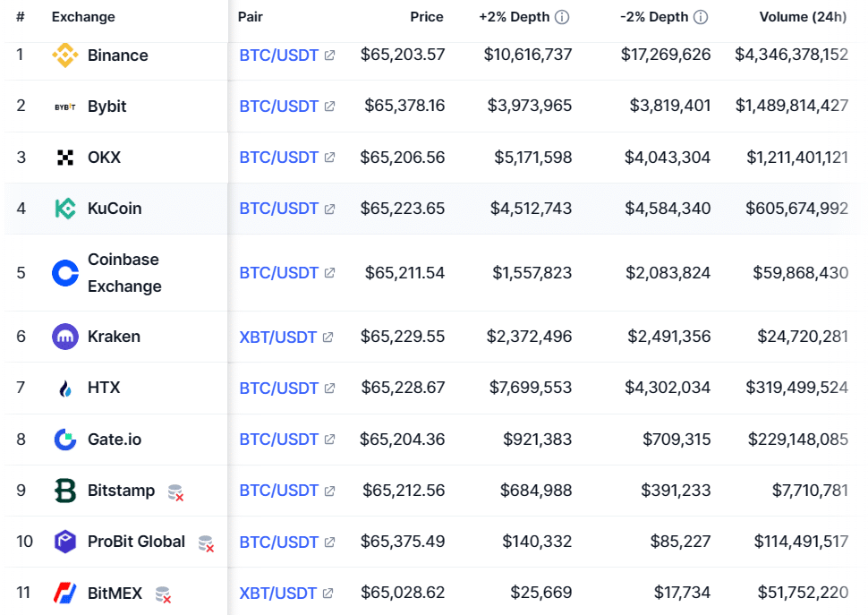
Task: Click the OKX checkered logo icon
Action: tap(65, 157)
